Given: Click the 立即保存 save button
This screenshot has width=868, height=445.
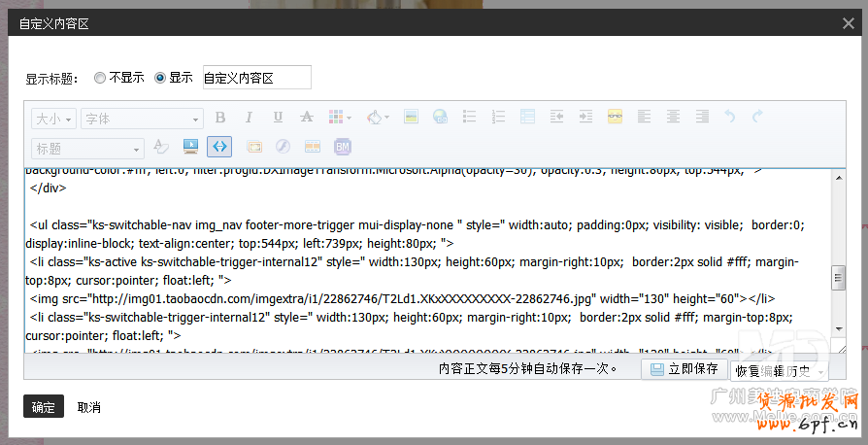Looking at the screenshot, I should pos(684,369).
